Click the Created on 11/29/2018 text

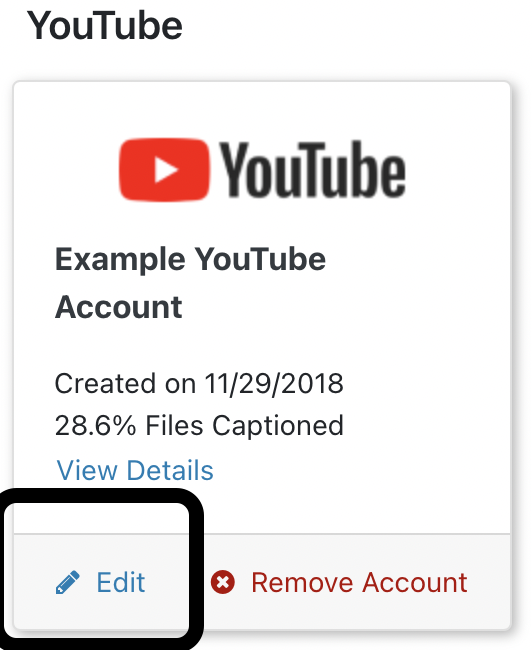pos(199,383)
